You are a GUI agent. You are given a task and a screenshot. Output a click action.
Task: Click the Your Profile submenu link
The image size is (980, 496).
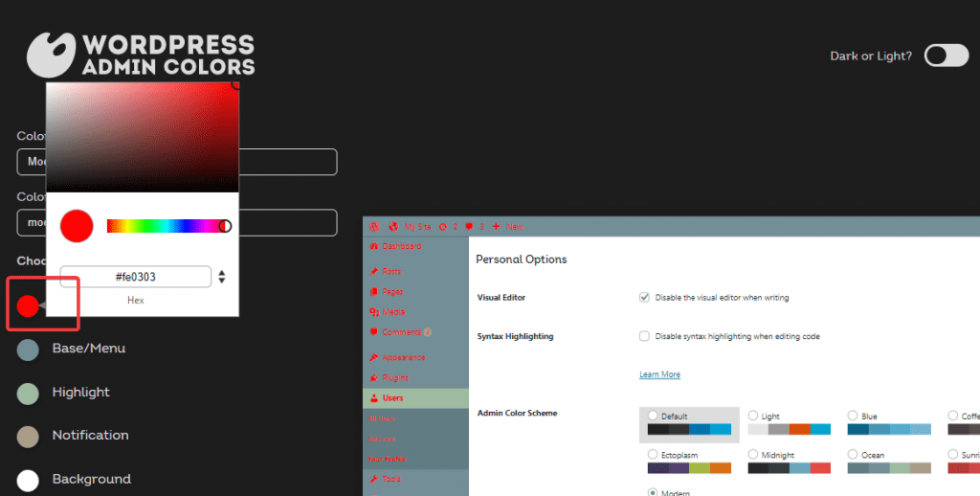[387, 459]
